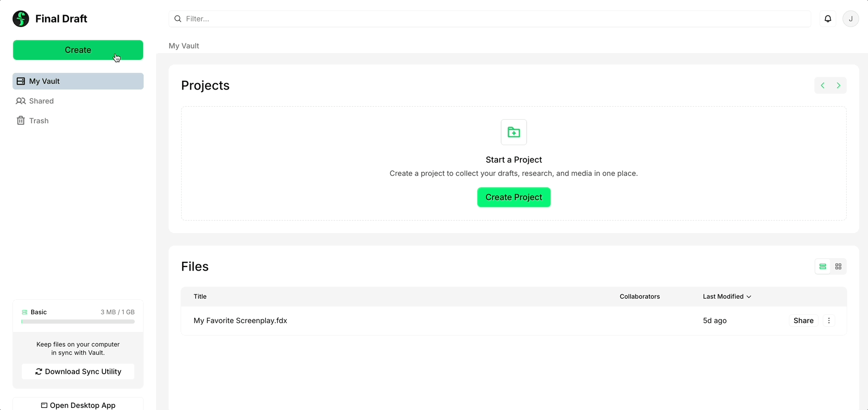Click the Final Draft logo icon
Screen dimensions: 868x410
point(21,19)
